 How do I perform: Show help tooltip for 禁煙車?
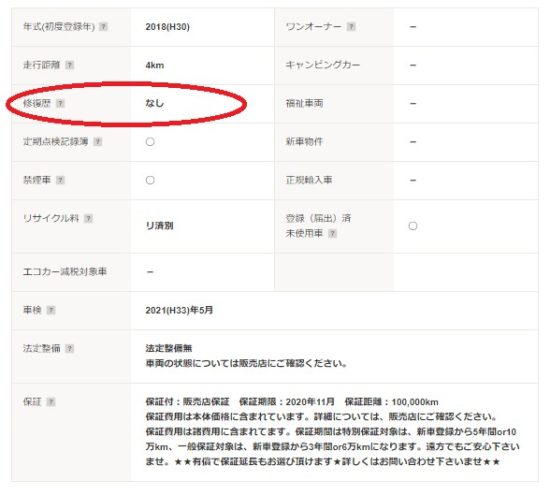[60, 180]
